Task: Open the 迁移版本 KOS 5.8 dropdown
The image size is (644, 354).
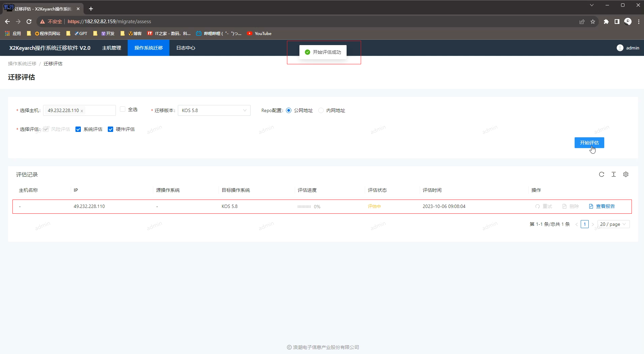Action: pos(214,110)
